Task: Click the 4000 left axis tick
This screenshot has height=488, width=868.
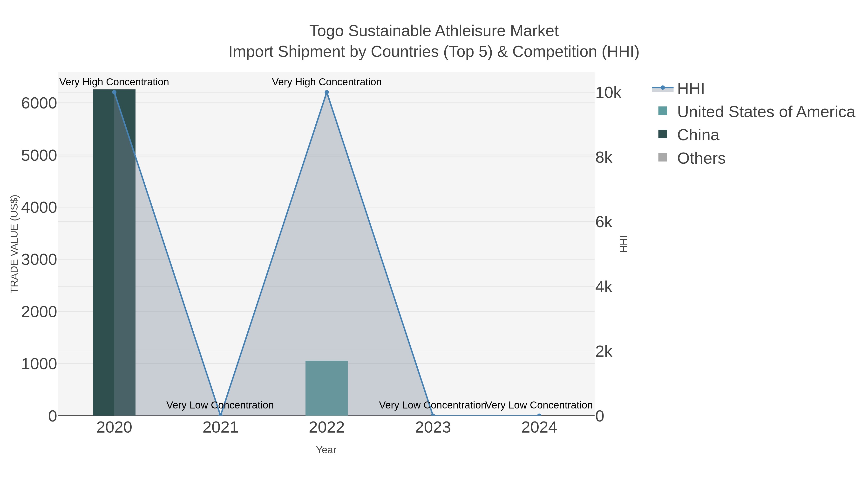Action: coord(39,207)
